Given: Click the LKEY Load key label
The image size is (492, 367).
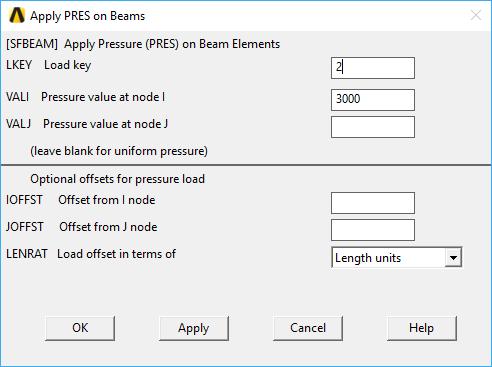Looking at the screenshot, I should tap(48, 65).
